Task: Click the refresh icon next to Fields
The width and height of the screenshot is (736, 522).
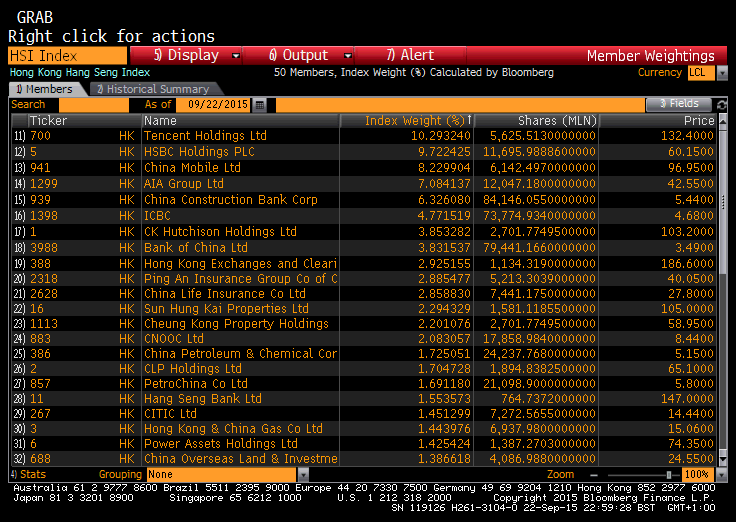Action: [722, 105]
